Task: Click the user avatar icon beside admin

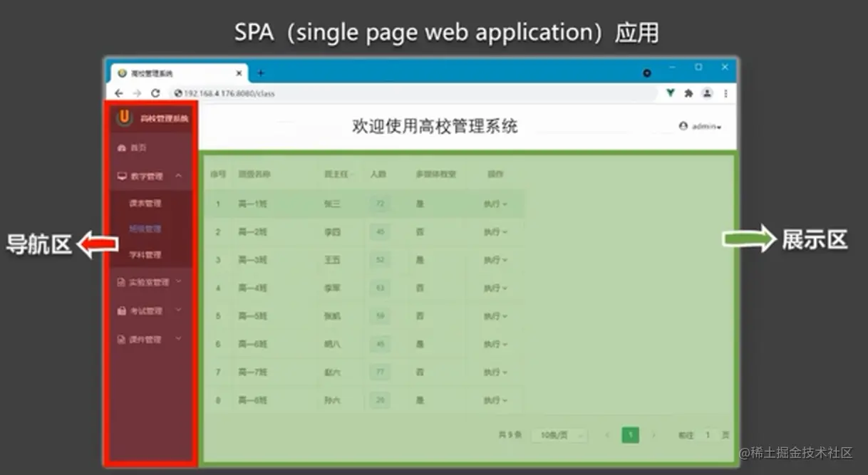Action: [683, 126]
